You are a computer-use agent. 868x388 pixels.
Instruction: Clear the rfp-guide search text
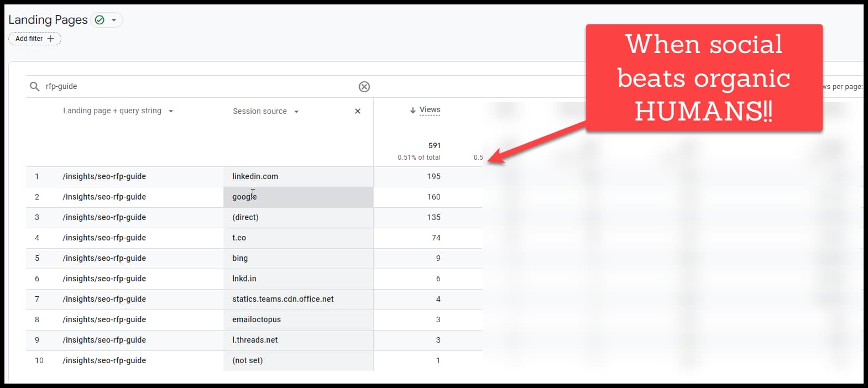coord(364,87)
